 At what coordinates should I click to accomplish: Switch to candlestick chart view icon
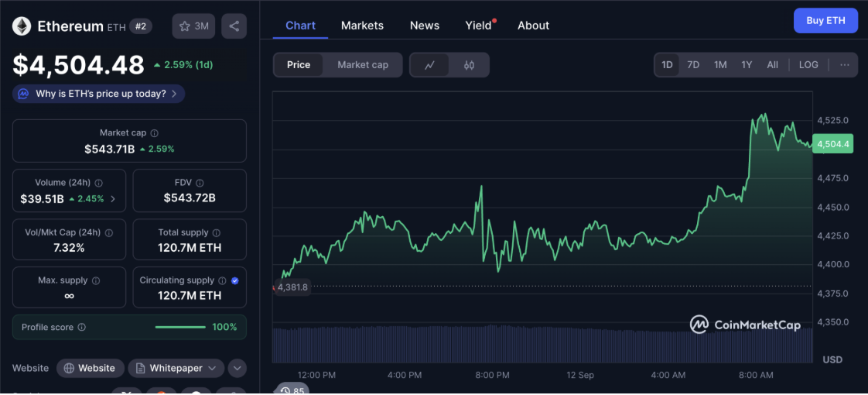(x=469, y=65)
